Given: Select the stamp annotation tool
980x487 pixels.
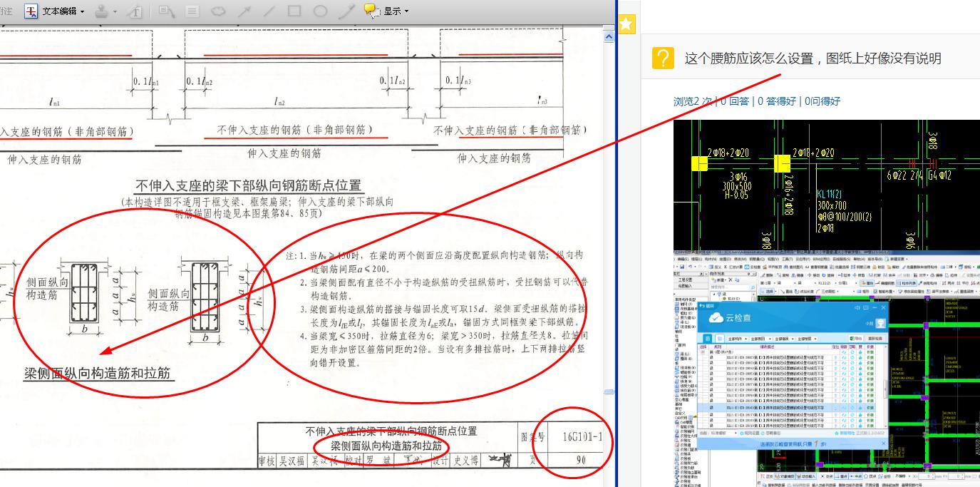Looking at the screenshot, I should point(102,11).
